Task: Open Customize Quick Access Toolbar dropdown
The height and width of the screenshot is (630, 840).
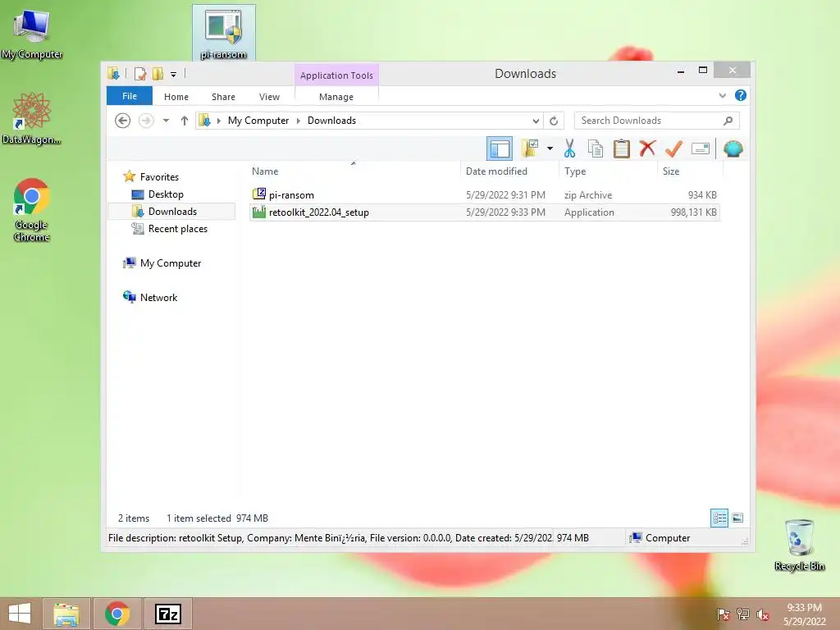Action: [174, 74]
